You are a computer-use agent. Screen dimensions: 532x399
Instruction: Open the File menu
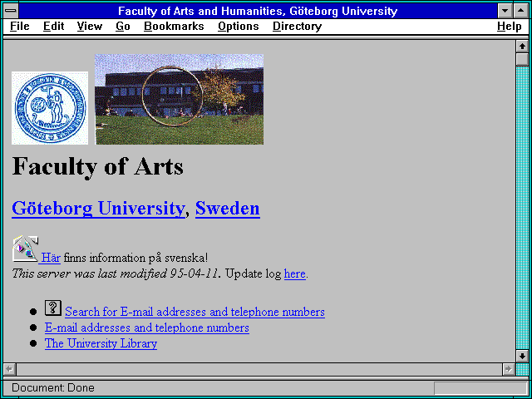click(x=20, y=27)
